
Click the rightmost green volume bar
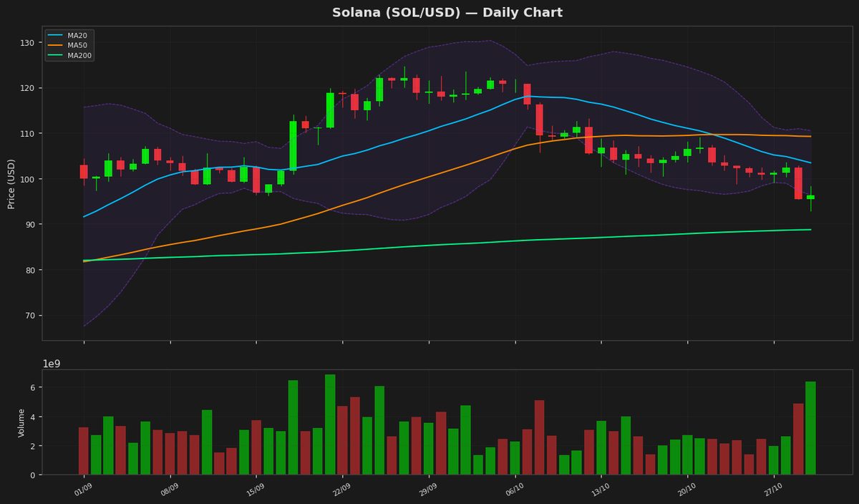810,428
